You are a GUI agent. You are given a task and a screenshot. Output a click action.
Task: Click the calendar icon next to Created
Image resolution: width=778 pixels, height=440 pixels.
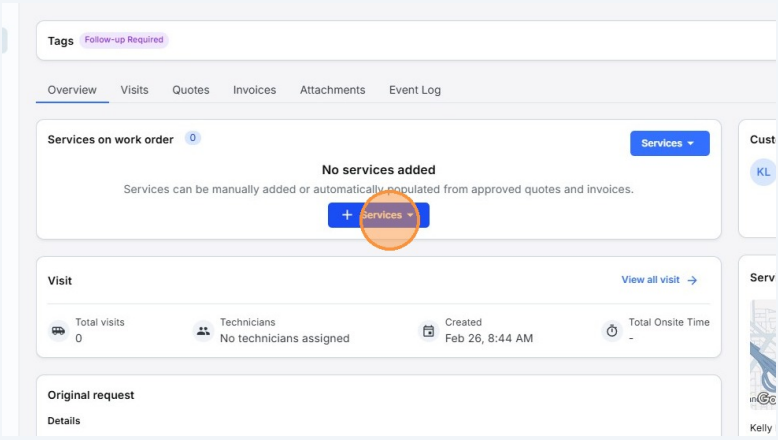click(429, 331)
